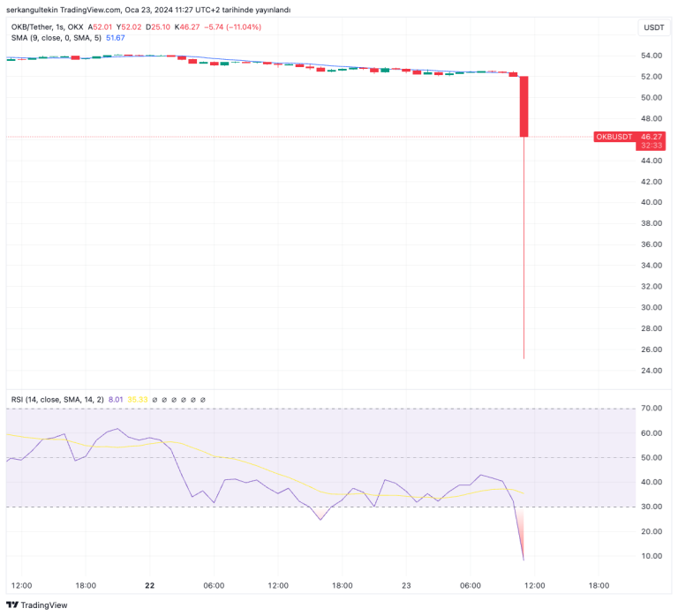Click the SMA value 51.67
The image size is (678, 616).
115,37
